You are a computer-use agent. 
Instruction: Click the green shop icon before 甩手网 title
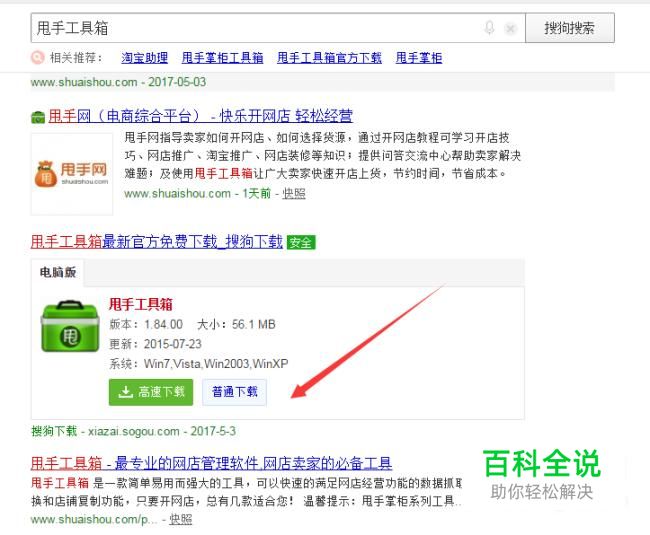[x=38, y=117]
